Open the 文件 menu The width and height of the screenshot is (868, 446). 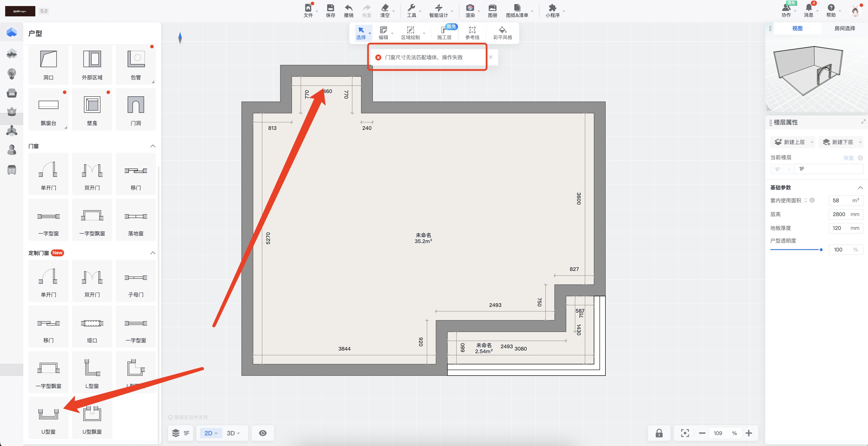tap(308, 10)
